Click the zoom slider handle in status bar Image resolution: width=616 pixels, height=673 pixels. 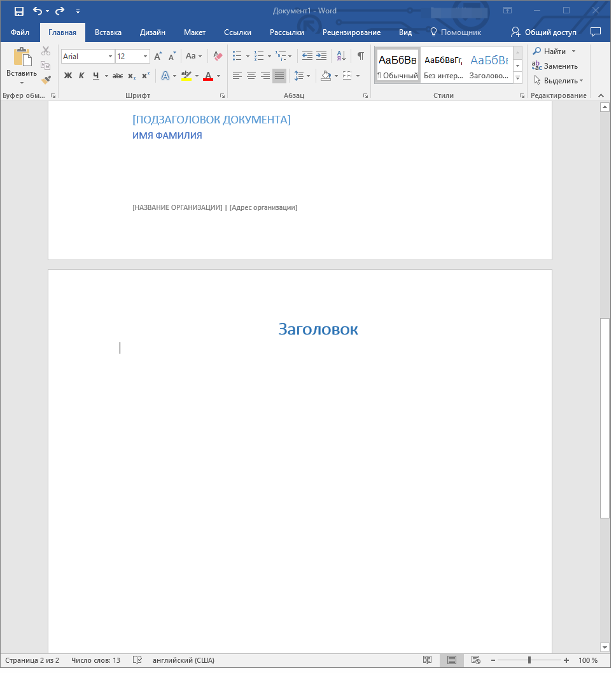(529, 660)
